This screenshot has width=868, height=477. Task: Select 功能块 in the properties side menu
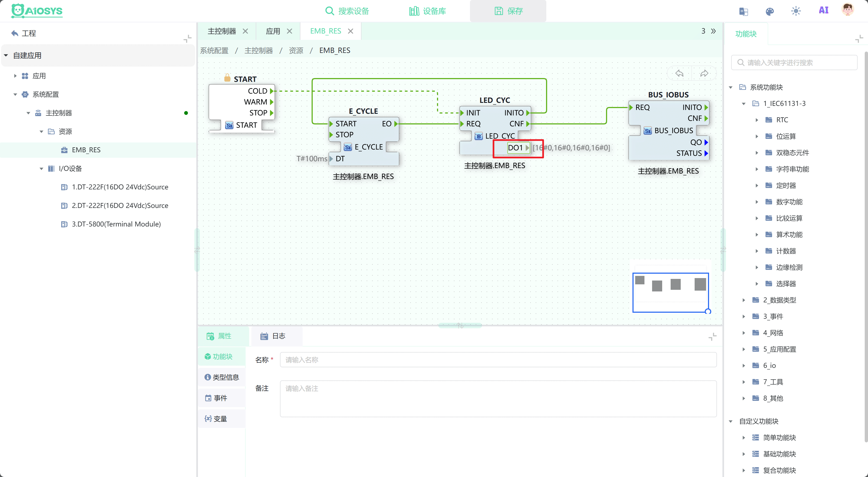(222, 357)
